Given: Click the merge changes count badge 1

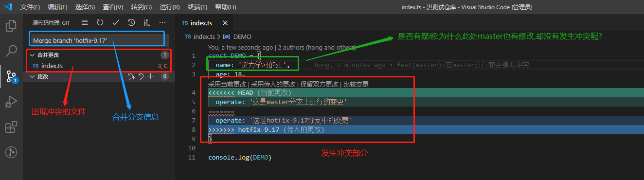Looking at the screenshot, I should pos(165,55).
